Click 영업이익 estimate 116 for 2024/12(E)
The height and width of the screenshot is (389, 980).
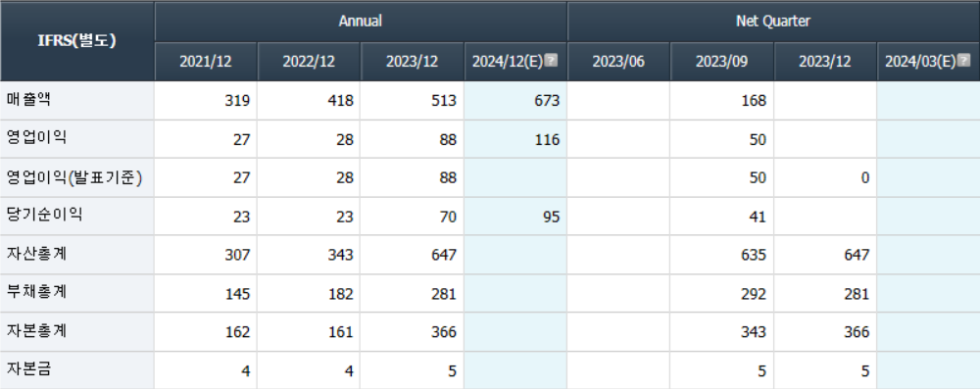547,139
